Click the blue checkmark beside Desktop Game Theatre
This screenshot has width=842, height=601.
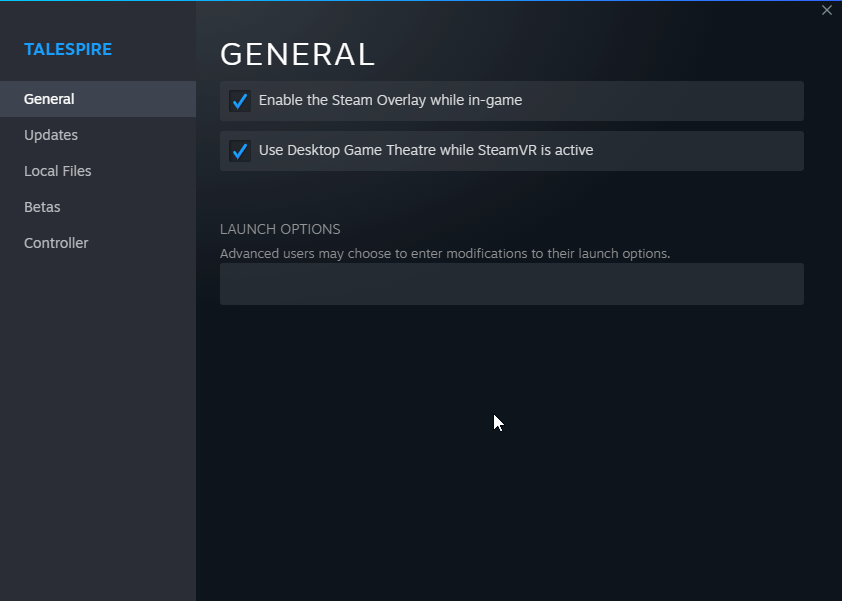tap(239, 151)
